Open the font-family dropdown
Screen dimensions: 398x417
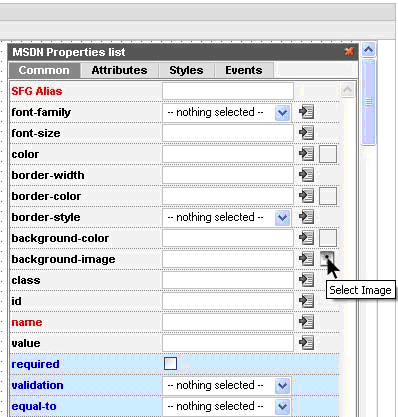point(226,112)
